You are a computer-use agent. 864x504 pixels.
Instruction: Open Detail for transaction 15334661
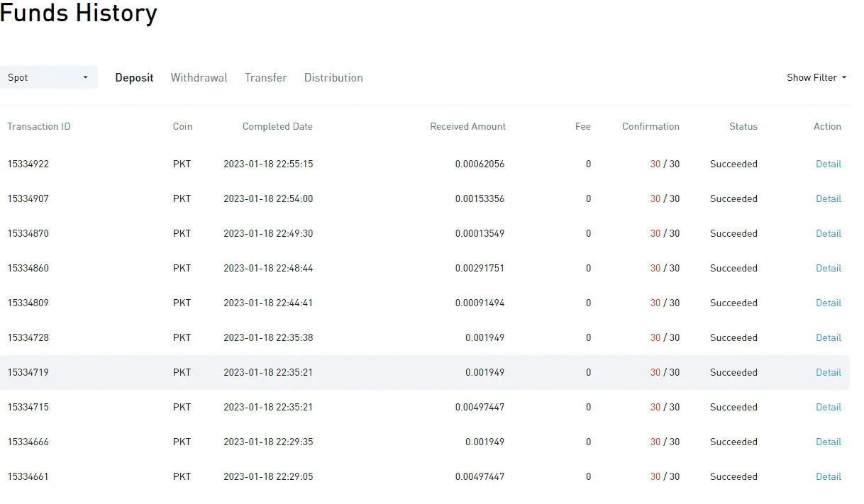[x=828, y=476]
